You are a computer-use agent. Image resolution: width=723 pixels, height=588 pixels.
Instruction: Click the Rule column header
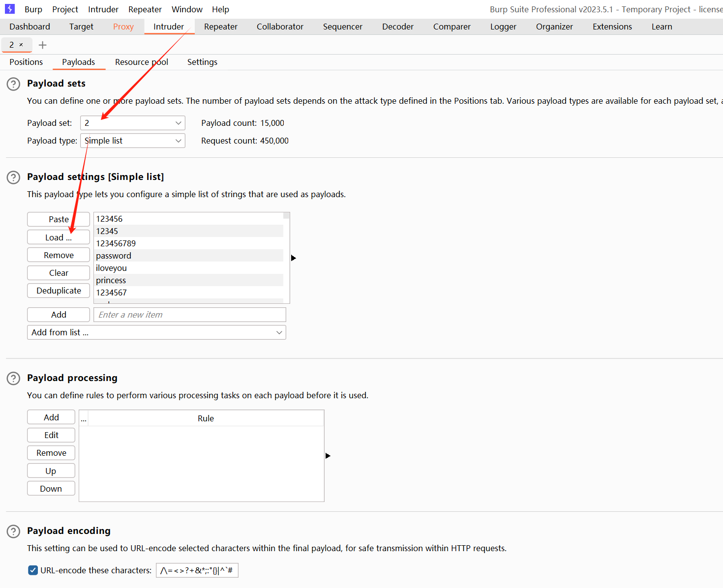pos(206,418)
